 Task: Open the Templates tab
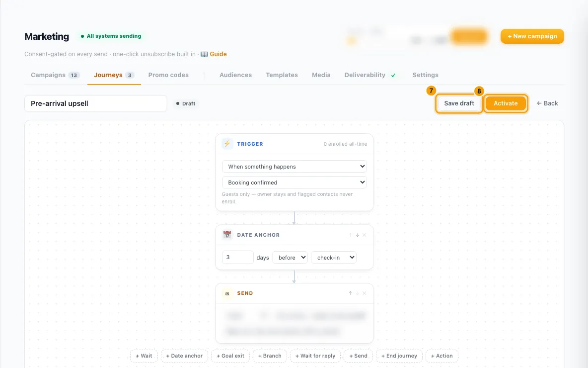pyautogui.click(x=282, y=75)
